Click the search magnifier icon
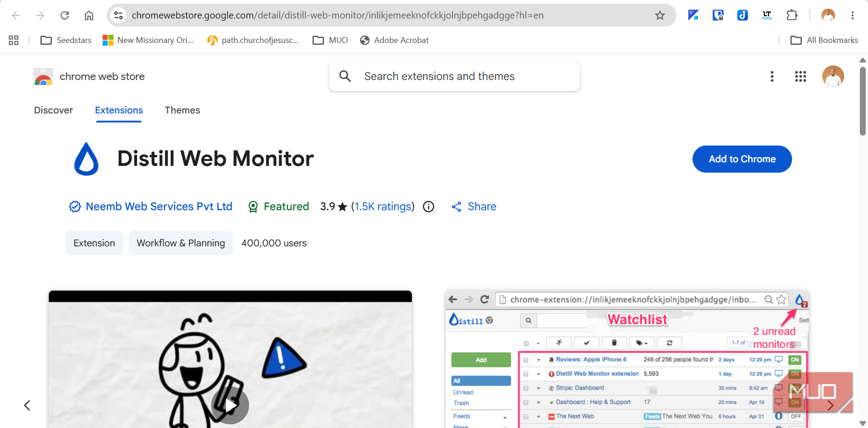 345,76
